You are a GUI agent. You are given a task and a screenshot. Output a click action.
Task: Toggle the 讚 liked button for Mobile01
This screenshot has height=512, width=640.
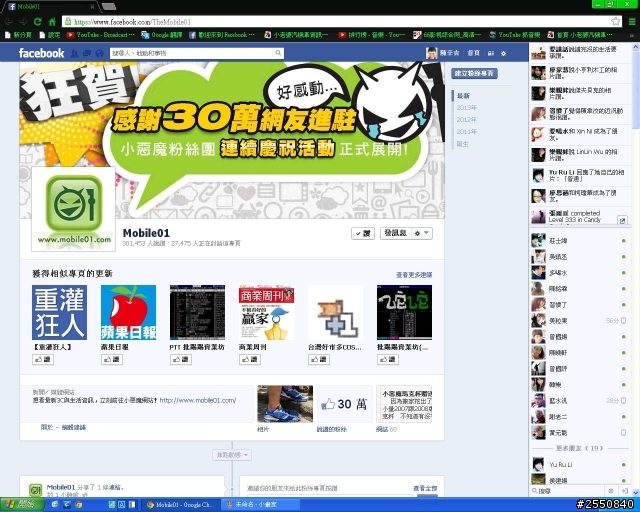363,234
